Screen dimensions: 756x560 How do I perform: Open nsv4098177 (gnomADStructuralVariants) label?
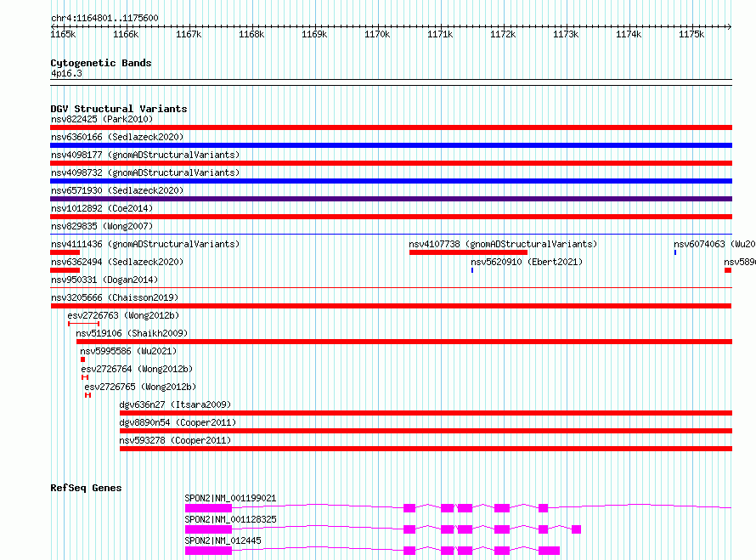coord(145,155)
